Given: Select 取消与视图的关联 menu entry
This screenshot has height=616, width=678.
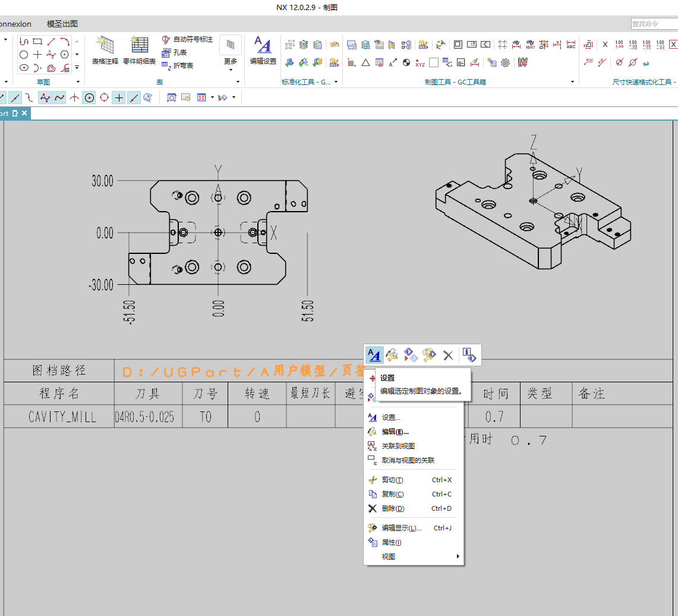Looking at the screenshot, I should tap(414, 460).
